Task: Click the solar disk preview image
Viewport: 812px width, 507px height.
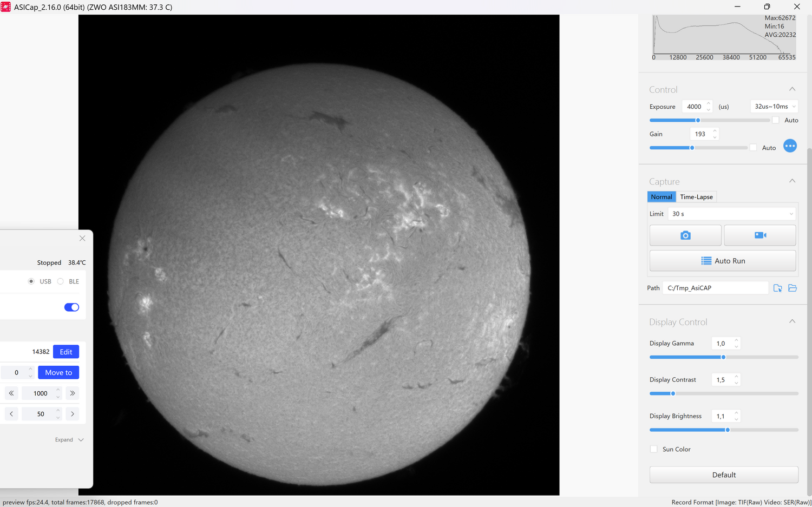Action: point(319,274)
